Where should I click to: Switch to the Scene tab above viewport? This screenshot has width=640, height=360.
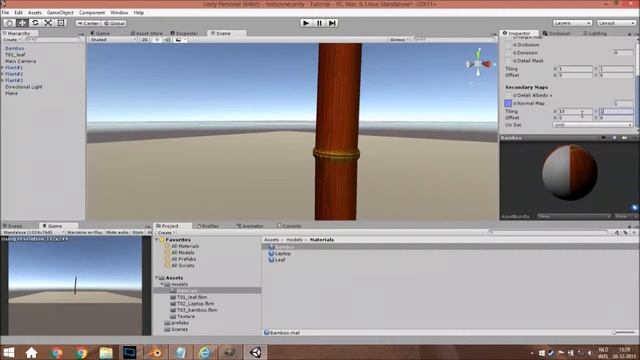click(224, 33)
